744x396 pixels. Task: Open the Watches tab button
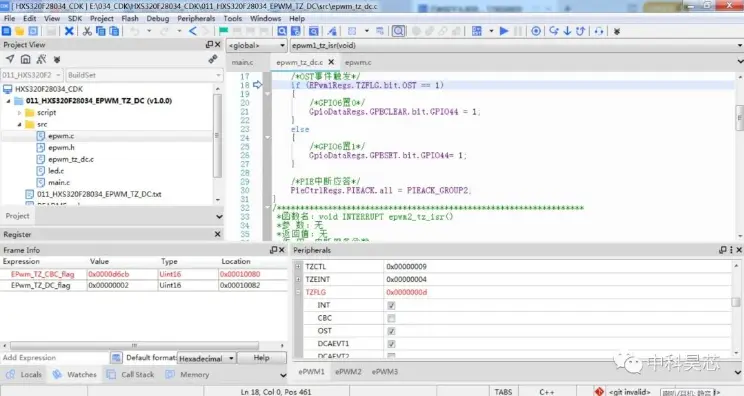coord(75,375)
